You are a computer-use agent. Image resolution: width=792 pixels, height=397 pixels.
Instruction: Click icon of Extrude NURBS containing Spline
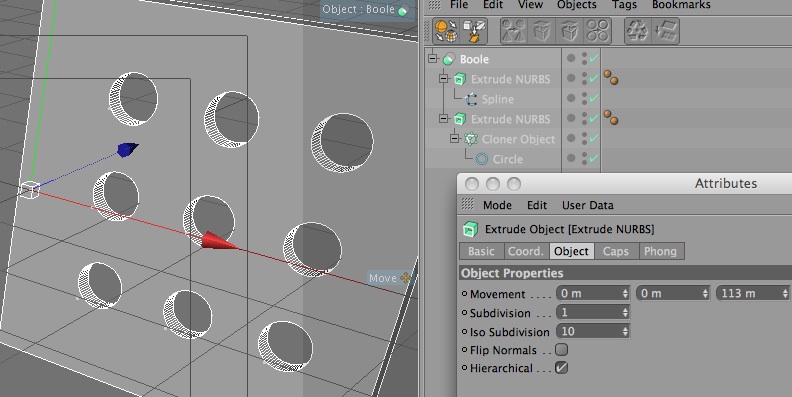point(460,79)
